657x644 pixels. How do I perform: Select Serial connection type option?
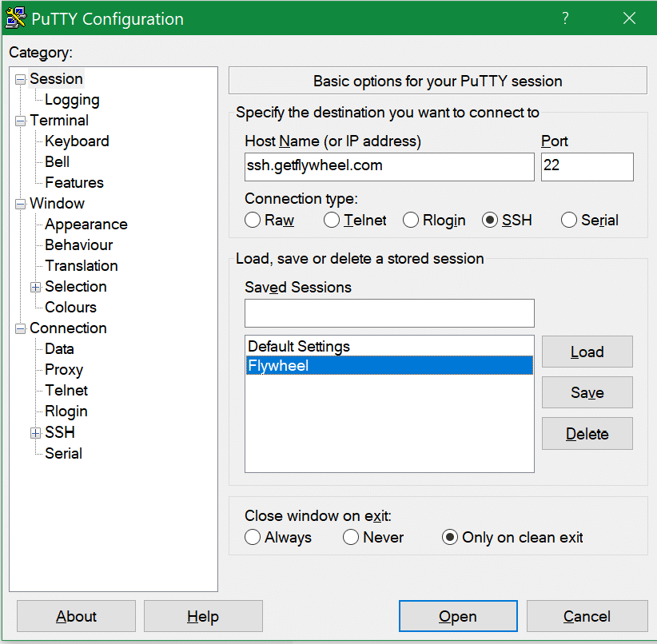pyautogui.click(x=569, y=221)
